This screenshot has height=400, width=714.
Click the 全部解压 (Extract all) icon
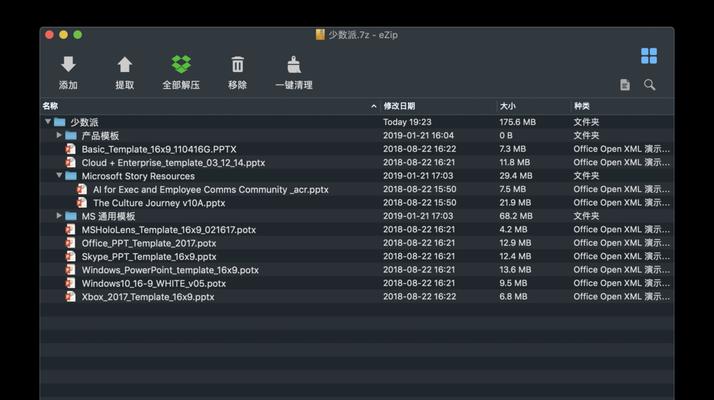[181, 64]
